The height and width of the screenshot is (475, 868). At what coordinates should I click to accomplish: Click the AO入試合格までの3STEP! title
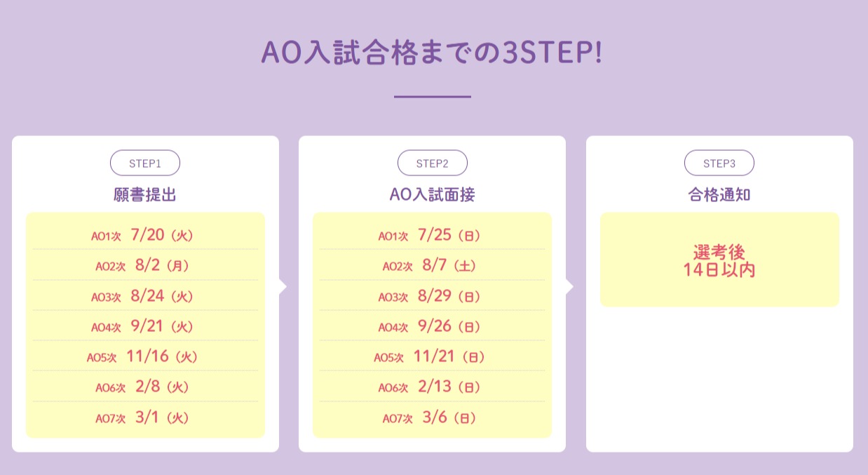(x=432, y=54)
